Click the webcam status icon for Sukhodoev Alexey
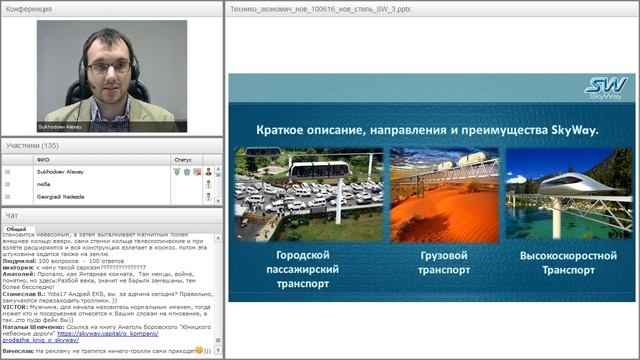Image resolution: width=640 pixels, height=360 pixels. [177, 172]
